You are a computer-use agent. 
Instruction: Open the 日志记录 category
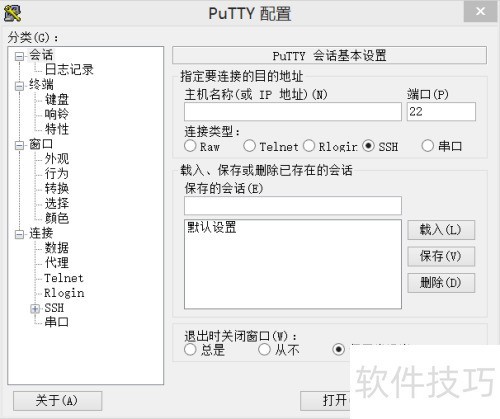[69, 70]
